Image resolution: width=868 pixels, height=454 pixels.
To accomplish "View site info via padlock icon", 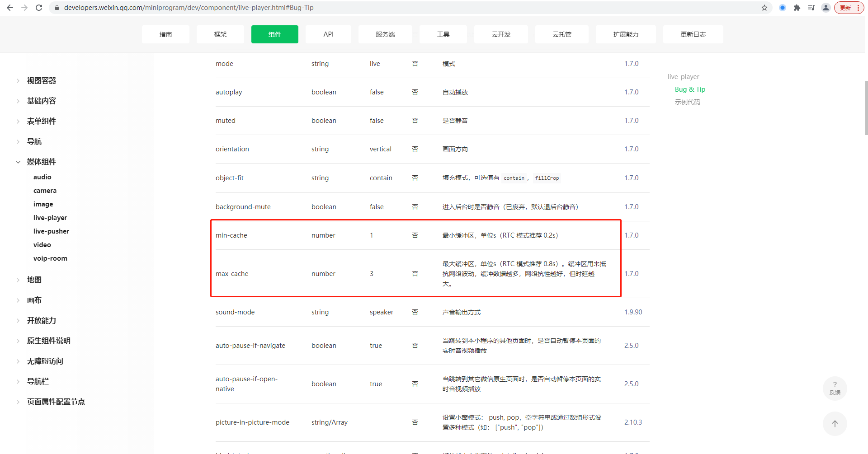I will coord(57,8).
